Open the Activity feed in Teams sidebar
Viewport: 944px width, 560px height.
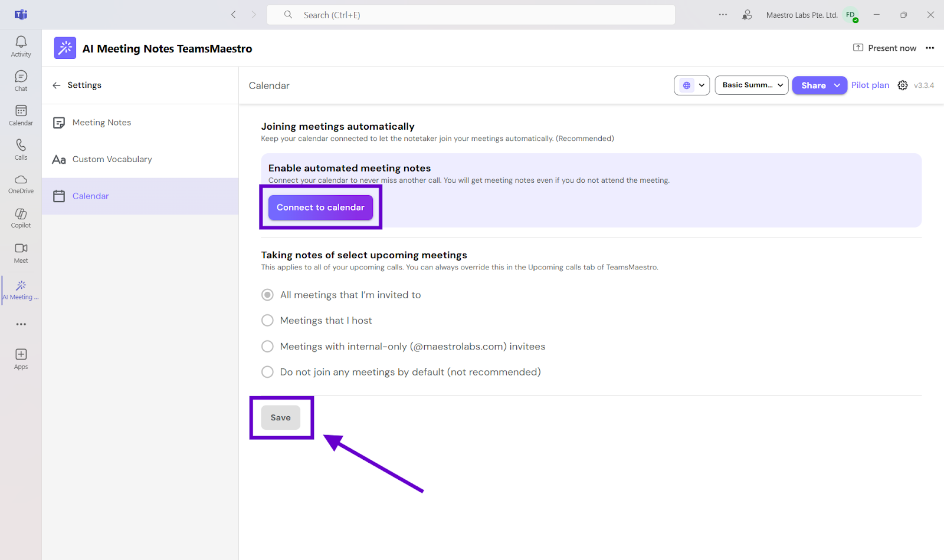coord(21,46)
